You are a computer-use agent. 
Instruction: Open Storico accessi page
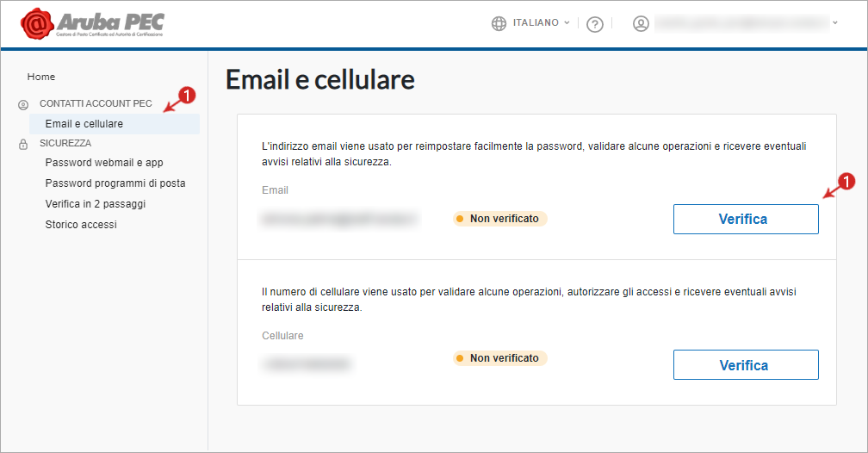pyautogui.click(x=81, y=224)
